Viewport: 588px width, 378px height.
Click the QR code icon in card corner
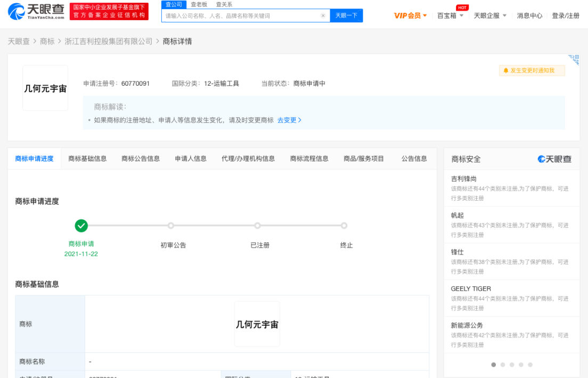click(574, 59)
